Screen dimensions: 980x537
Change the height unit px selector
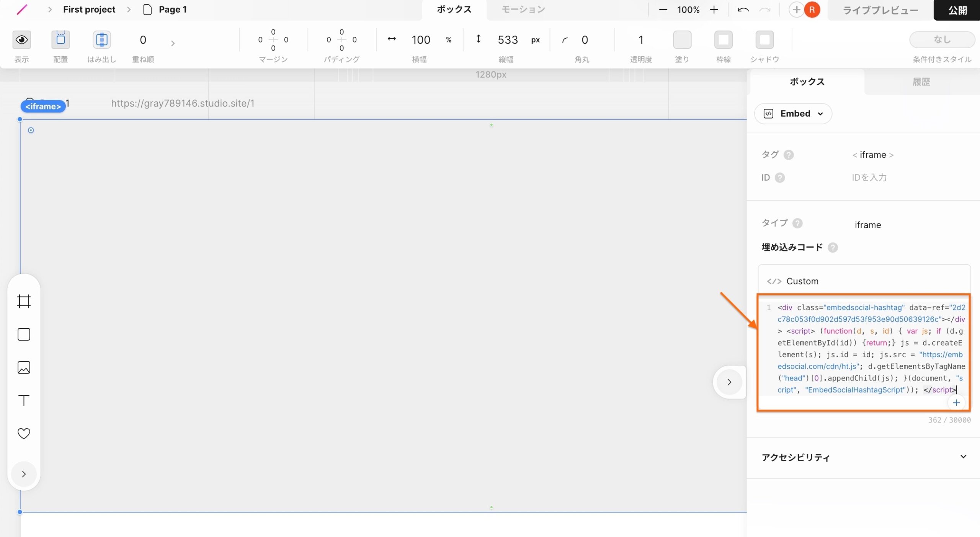(x=536, y=40)
